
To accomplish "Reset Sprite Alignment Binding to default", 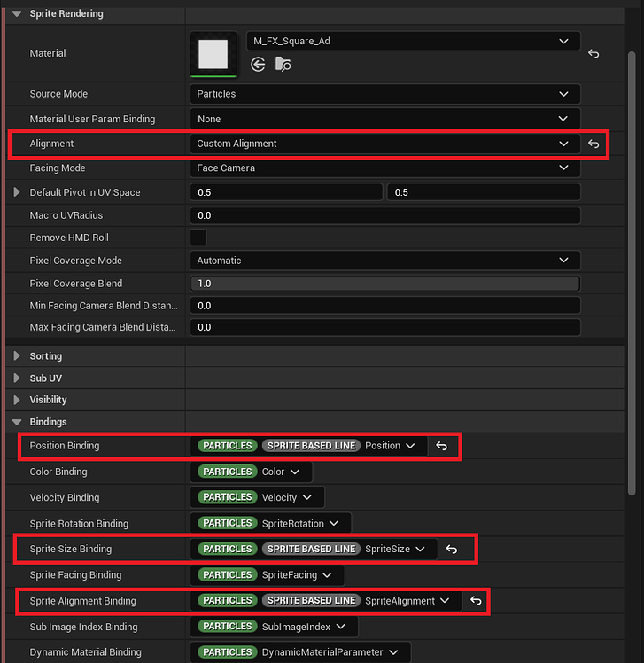I will coord(477,601).
